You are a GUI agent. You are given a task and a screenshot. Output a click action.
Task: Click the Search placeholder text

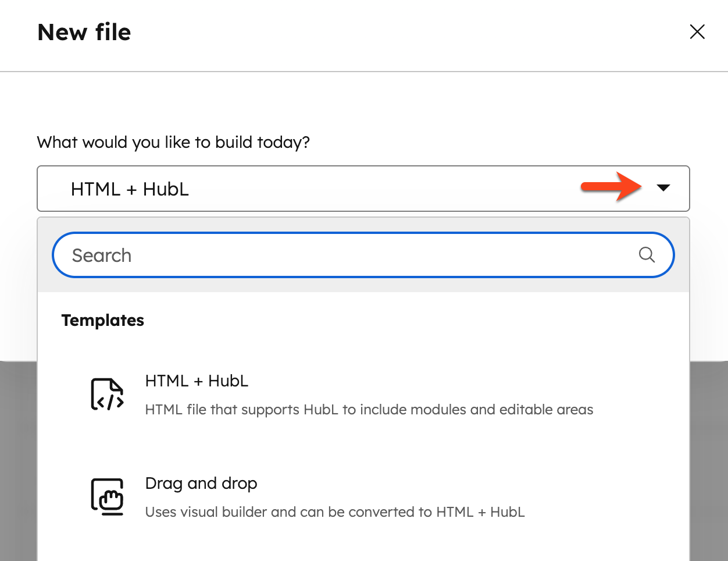(x=102, y=255)
